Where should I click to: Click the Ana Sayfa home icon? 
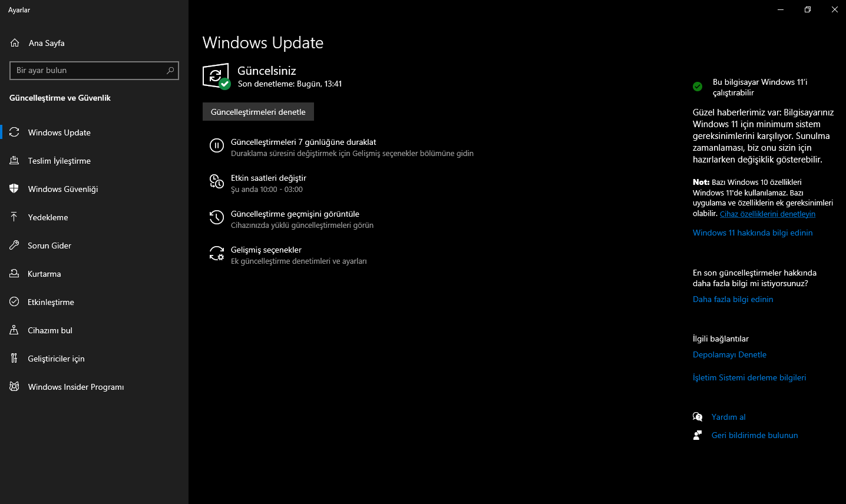(15, 43)
